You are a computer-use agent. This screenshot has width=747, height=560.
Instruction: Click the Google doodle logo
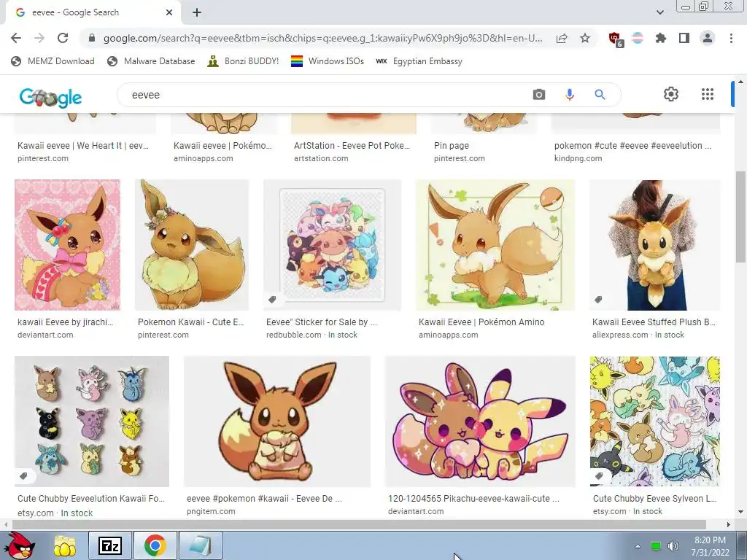[50, 97]
